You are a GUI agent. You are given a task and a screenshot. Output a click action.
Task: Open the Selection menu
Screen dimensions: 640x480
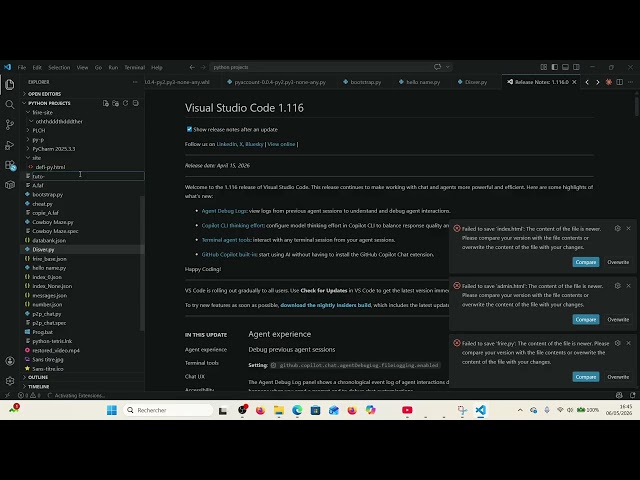tap(59, 67)
